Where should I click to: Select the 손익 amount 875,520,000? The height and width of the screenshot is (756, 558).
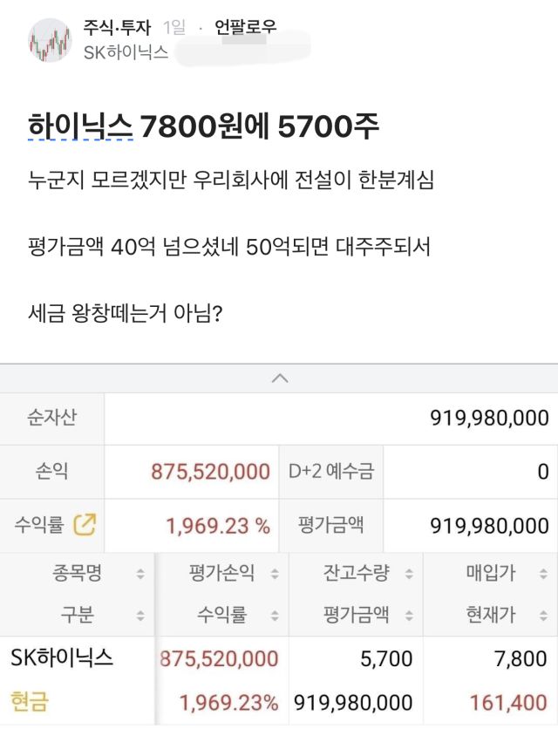point(210,472)
